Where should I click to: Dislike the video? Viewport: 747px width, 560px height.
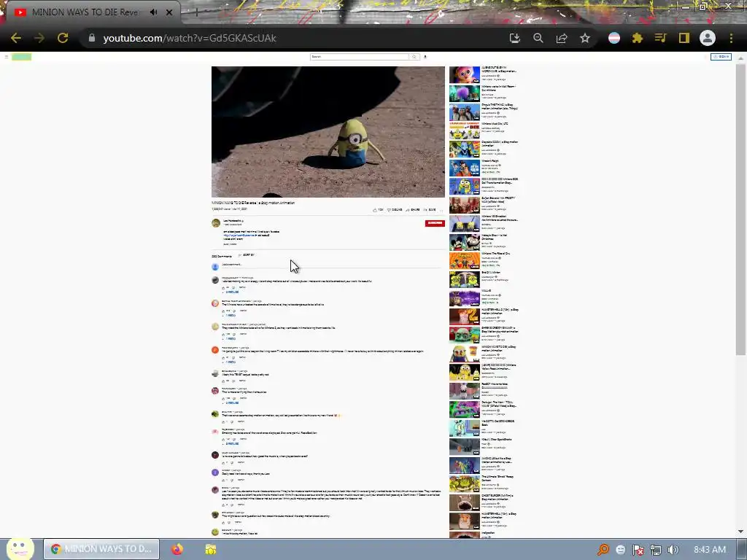click(395, 209)
